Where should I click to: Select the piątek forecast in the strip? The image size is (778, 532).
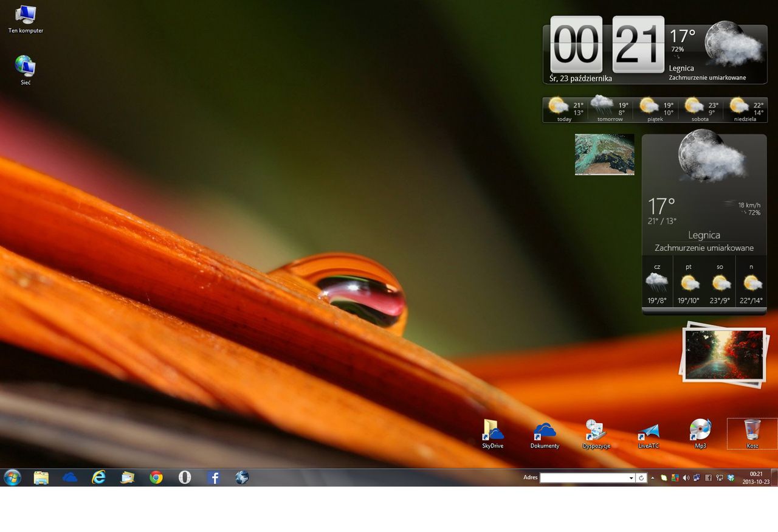pos(655,110)
